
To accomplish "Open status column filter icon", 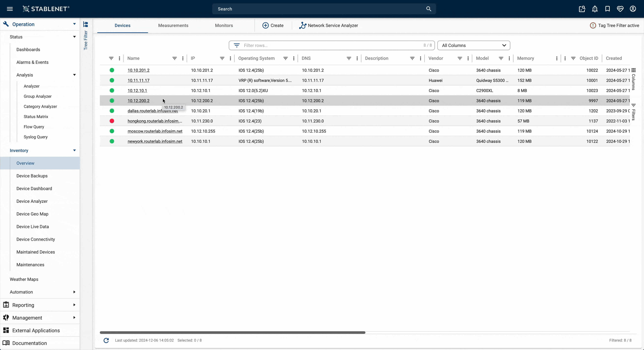I will pos(111,58).
